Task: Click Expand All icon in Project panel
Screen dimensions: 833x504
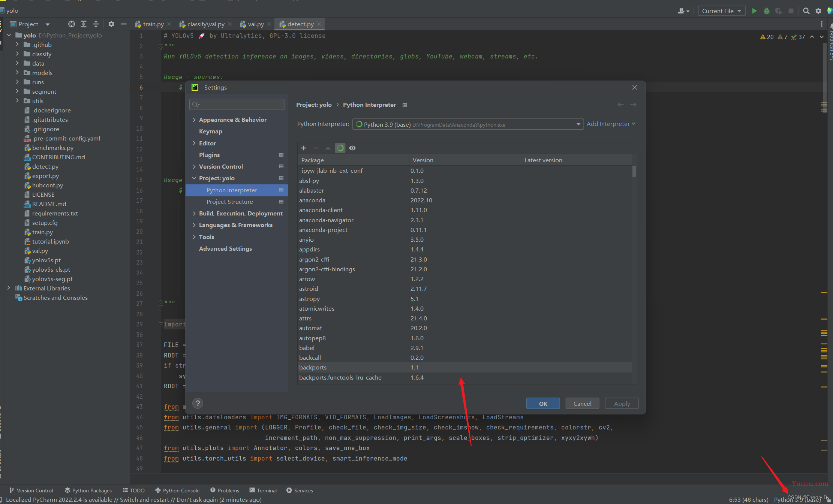Action: pyautogui.click(x=84, y=24)
